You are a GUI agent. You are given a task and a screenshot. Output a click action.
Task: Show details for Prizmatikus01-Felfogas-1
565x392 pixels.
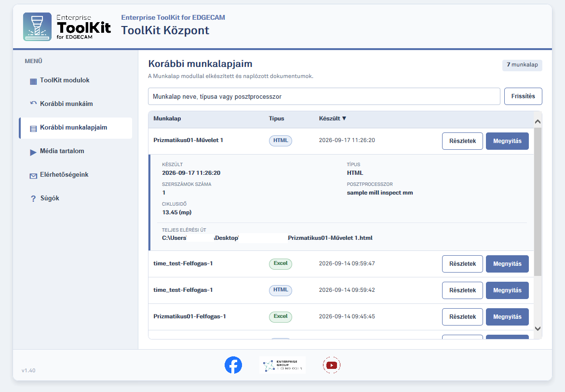[462, 317]
